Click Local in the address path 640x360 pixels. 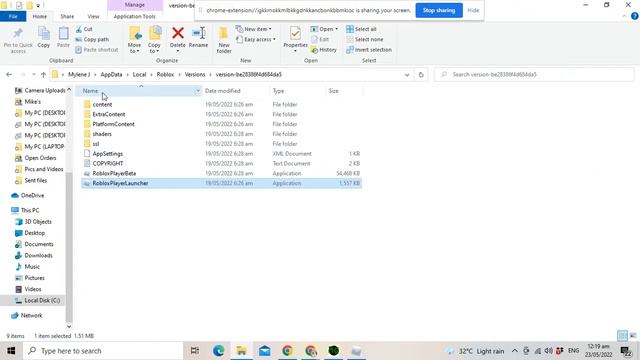(139, 75)
